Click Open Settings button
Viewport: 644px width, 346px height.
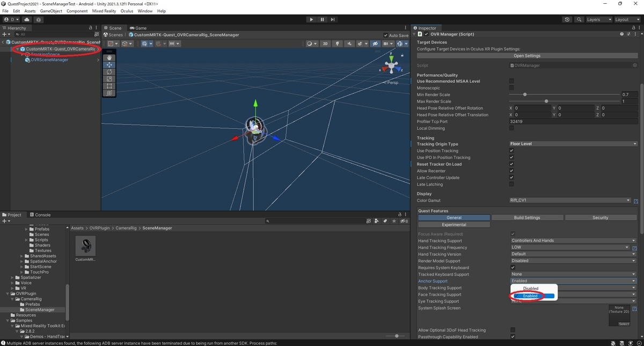click(x=527, y=56)
